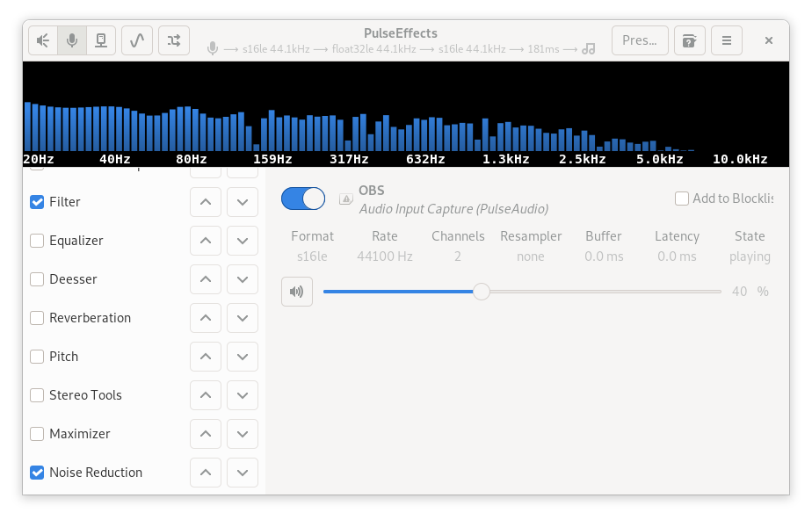This screenshot has height=520, width=812.
Task: Select the microphone input icon in the header
Action: pos(72,40)
